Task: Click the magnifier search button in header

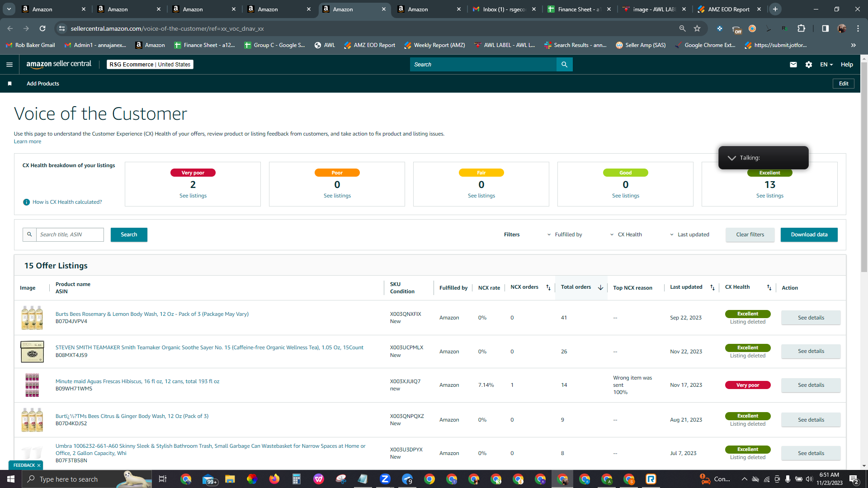Action: click(x=564, y=65)
